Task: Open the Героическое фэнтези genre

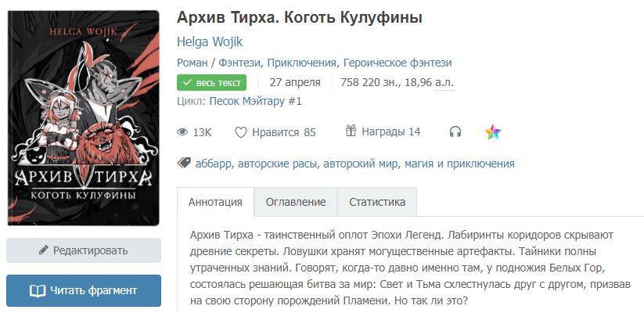Action: point(398,63)
